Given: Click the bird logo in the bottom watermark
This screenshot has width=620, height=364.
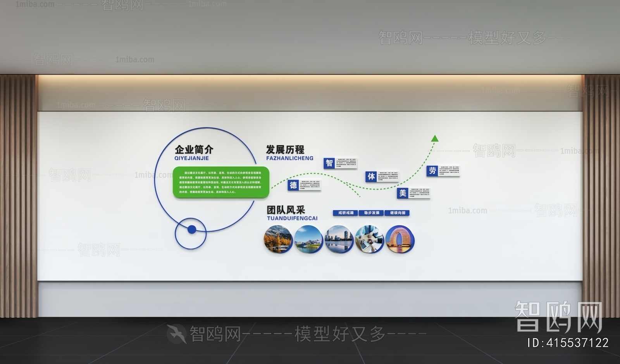Looking at the screenshot, I should (x=177, y=333).
